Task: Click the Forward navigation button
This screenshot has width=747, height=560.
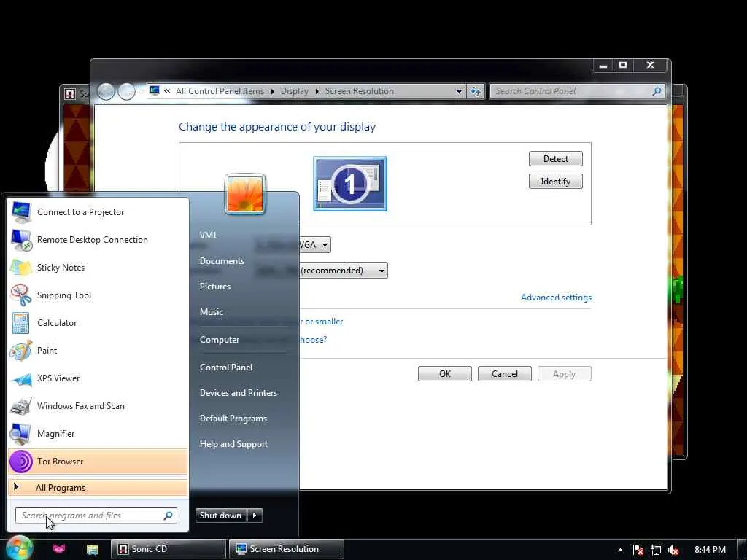Action: 126,91
